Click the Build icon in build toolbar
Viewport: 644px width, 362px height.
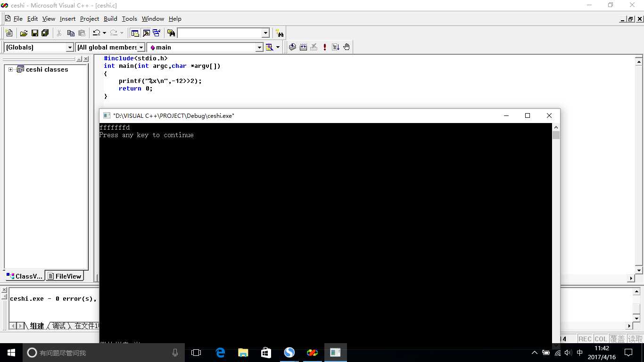coord(303,47)
